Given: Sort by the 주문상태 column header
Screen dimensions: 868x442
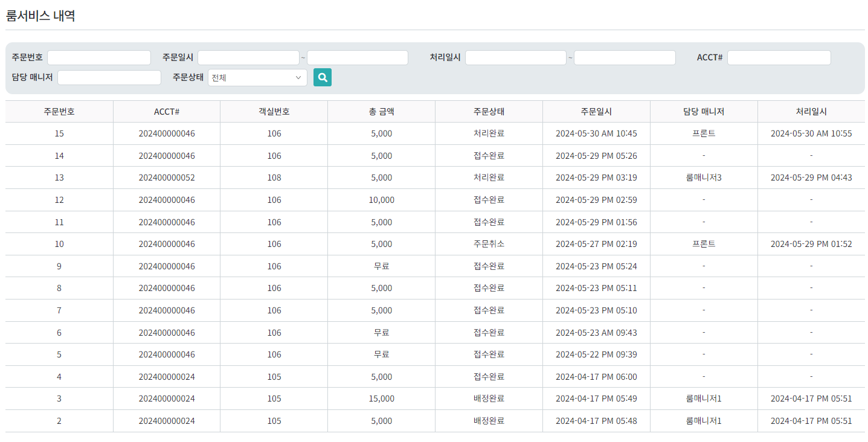Looking at the screenshot, I should point(489,112).
